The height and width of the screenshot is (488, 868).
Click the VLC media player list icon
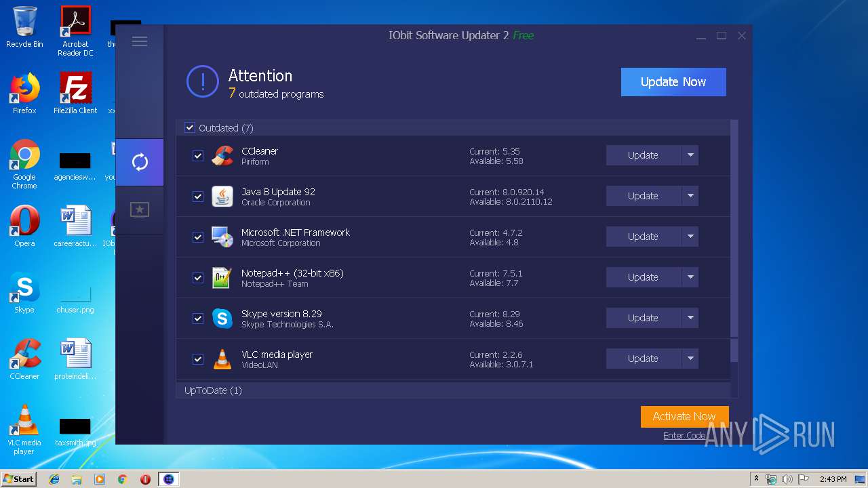(x=222, y=359)
